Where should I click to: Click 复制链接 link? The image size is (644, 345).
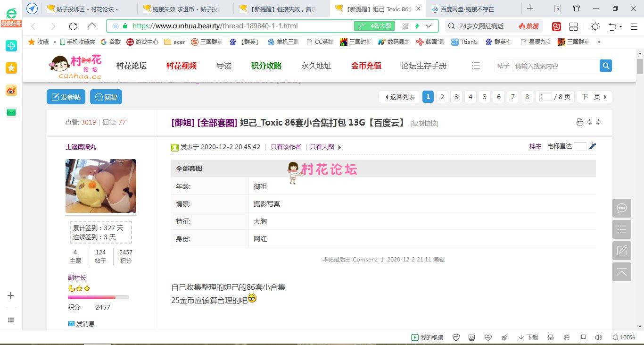click(x=424, y=123)
